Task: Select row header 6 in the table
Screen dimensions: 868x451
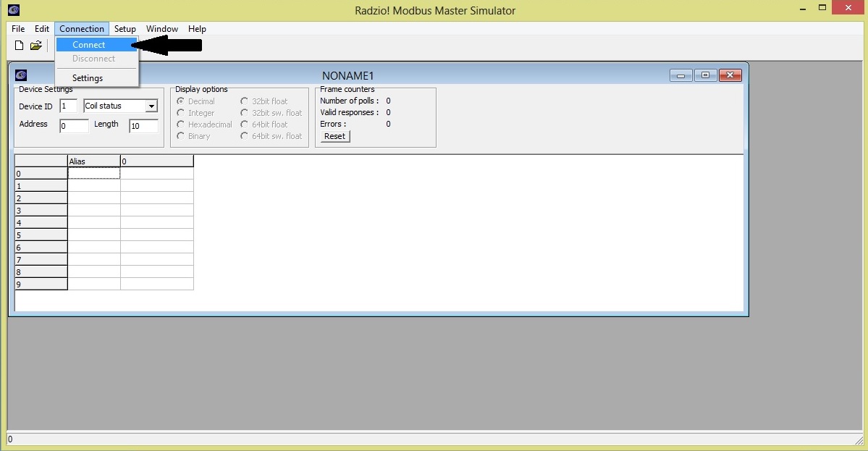Action: coord(41,248)
